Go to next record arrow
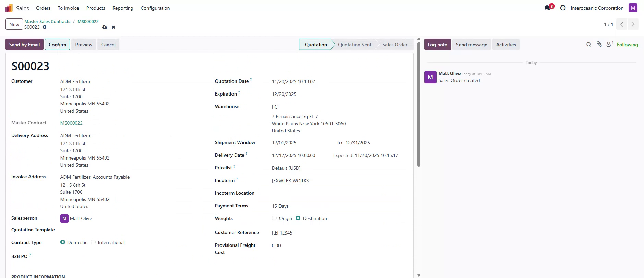 coord(633,24)
